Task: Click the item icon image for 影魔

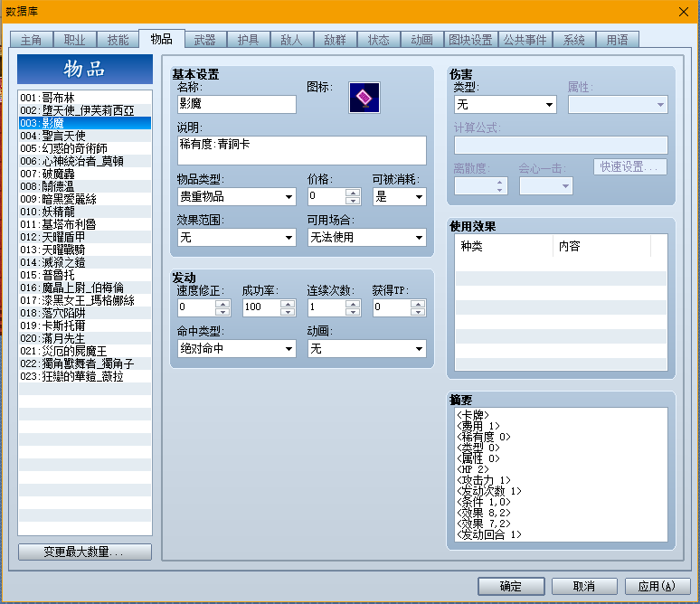Action: [x=364, y=98]
